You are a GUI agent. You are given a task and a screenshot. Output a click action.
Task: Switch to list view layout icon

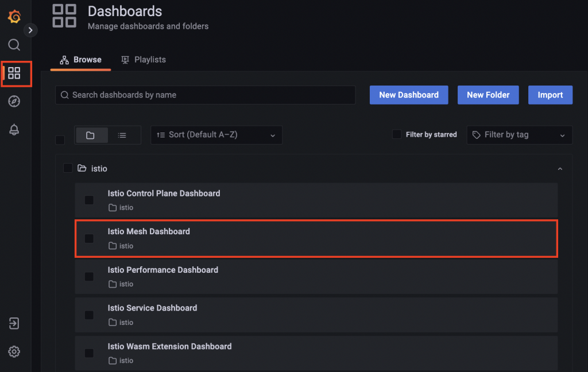122,135
